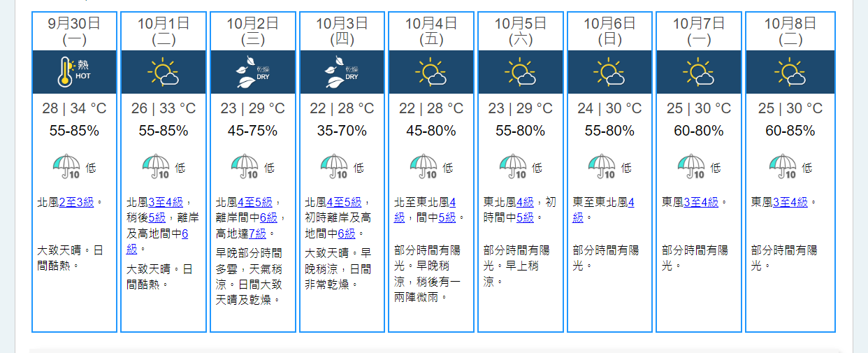The height and width of the screenshot is (353, 868).
Task: Select the 10月2日 (三) date header
Action: point(253,31)
